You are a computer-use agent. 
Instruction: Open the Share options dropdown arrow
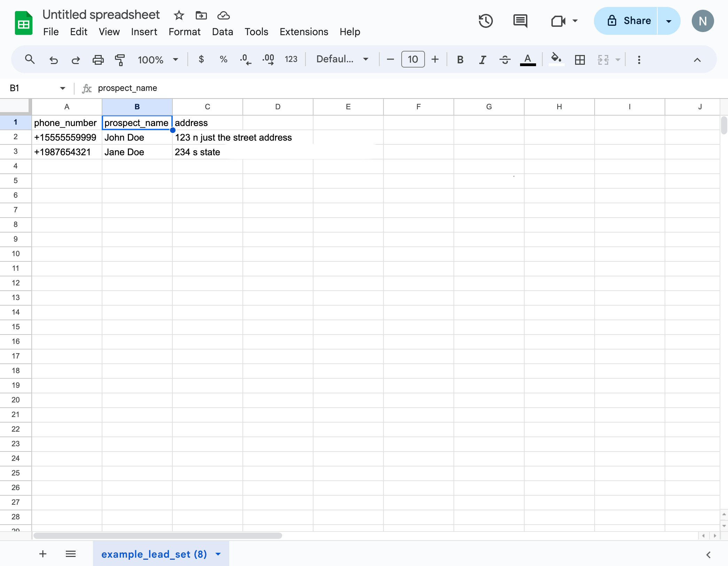pyautogui.click(x=669, y=21)
